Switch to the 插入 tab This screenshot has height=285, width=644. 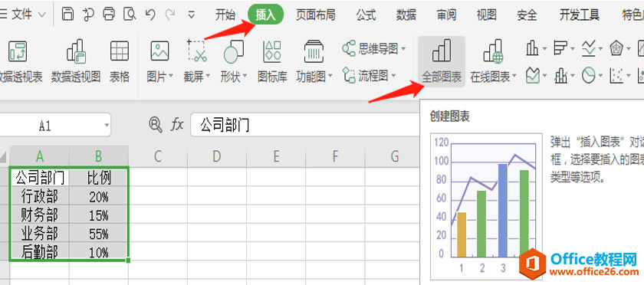(x=266, y=15)
